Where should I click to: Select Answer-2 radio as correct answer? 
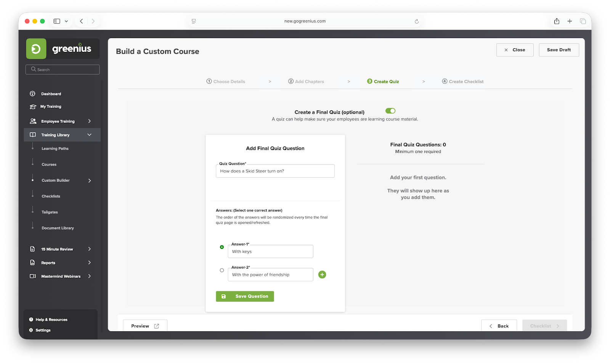222,270
